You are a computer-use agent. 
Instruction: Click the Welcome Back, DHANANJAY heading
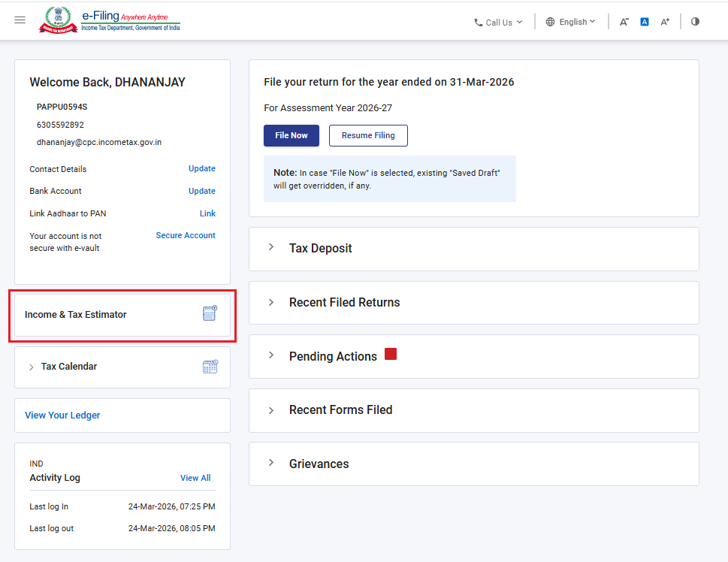point(107,82)
